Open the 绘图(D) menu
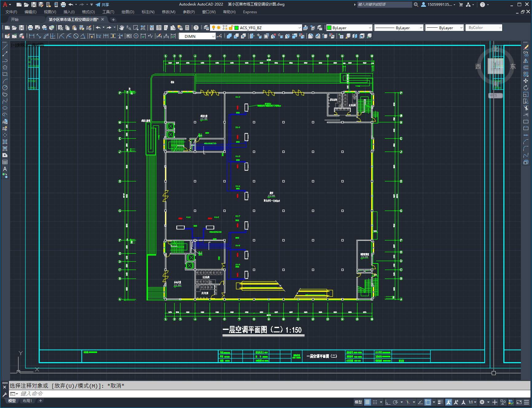This screenshot has width=532, height=408. (128, 12)
